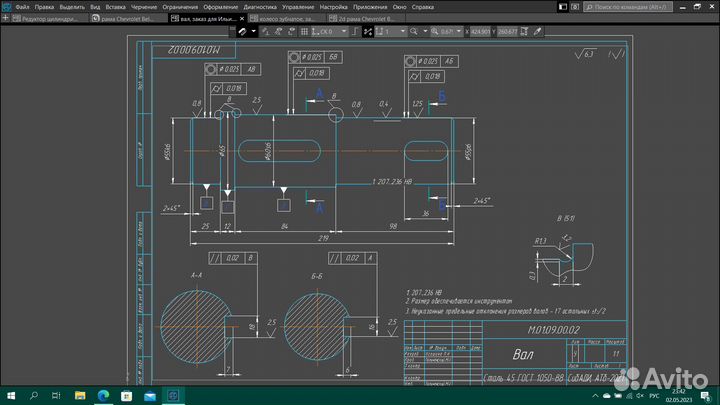Screen dimensions: 720x405
Task: Open the Черчение menu
Action: pos(144,7)
